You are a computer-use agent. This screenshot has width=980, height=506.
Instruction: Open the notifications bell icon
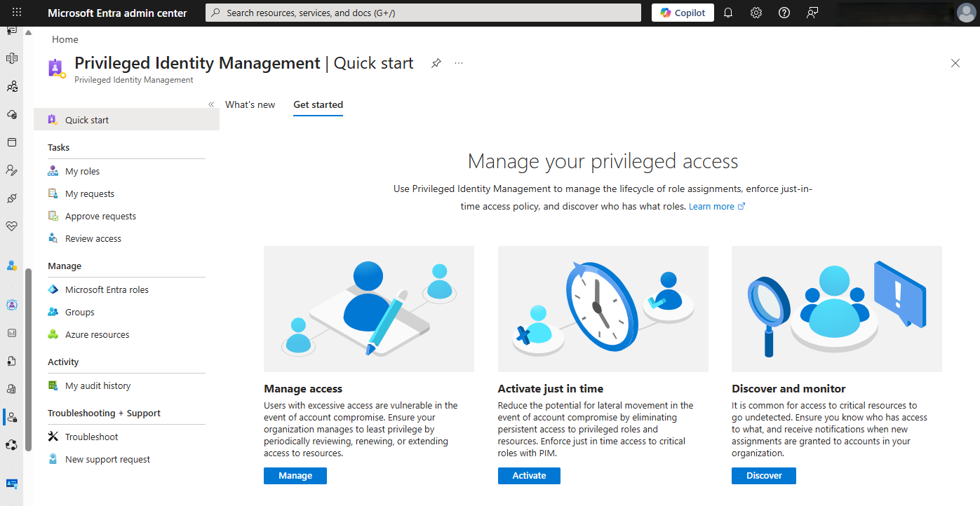(728, 12)
